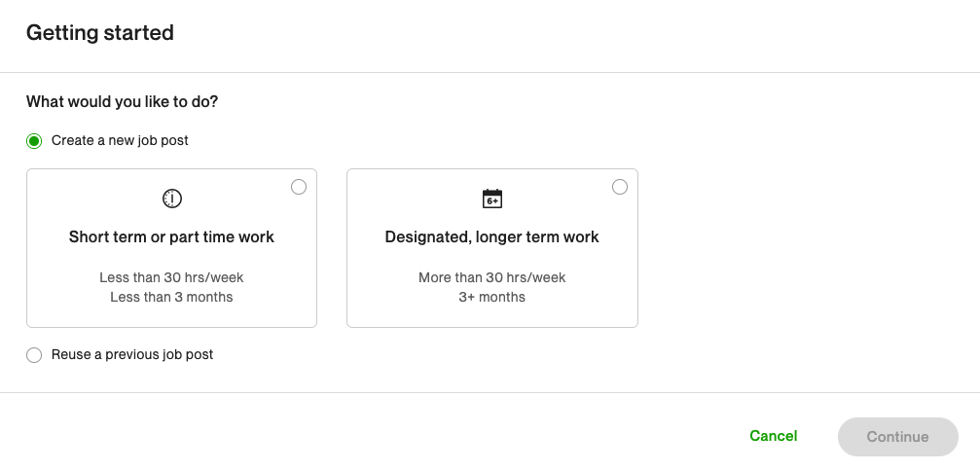The image size is (980, 470).
Task: Click the 'Getting started' heading
Action: (x=100, y=32)
